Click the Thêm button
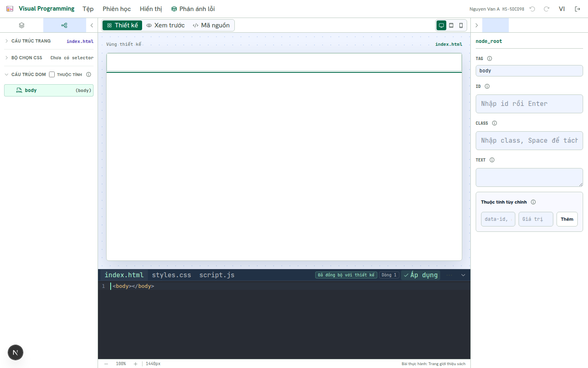The height and width of the screenshot is (368, 588). click(567, 219)
